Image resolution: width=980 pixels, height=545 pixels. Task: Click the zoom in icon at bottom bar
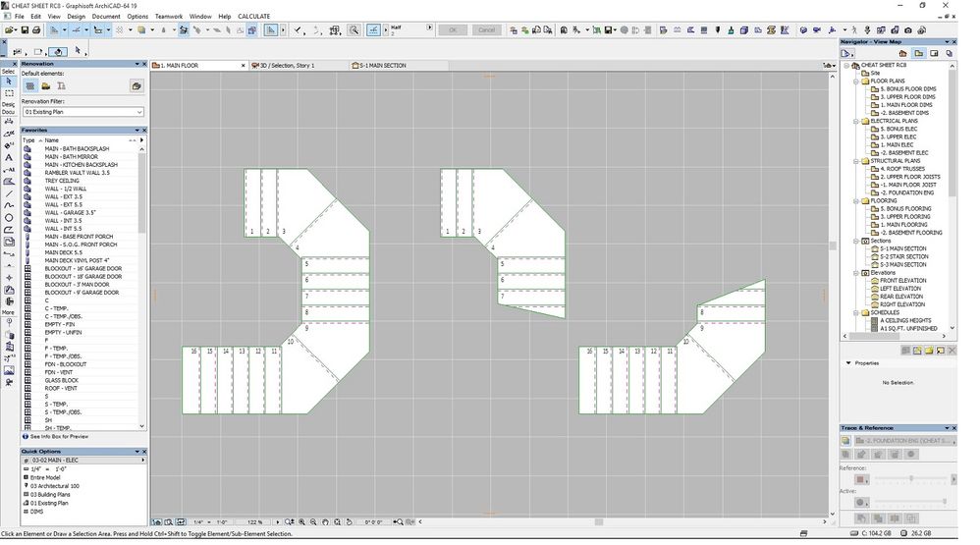coord(301,521)
